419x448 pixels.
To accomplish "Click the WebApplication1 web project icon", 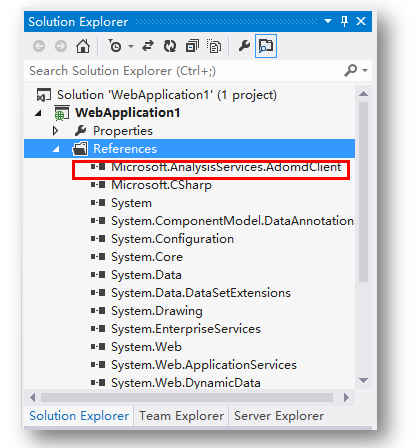I will pos(62,113).
